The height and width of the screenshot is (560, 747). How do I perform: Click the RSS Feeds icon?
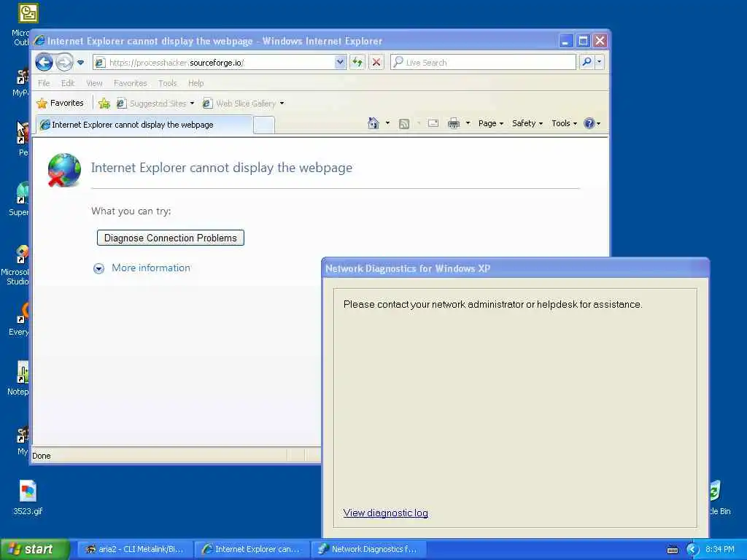coord(404,124)
